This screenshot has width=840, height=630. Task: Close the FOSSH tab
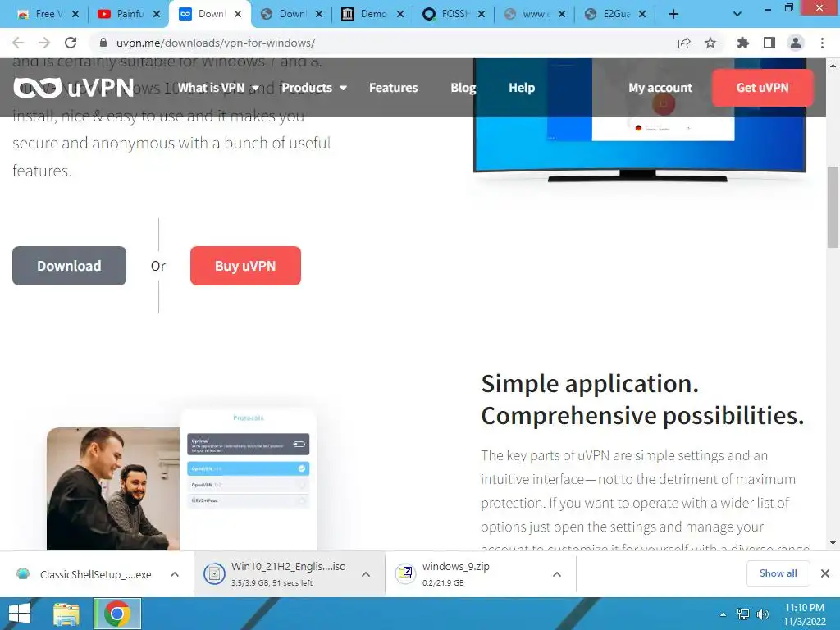pos(481,15)
